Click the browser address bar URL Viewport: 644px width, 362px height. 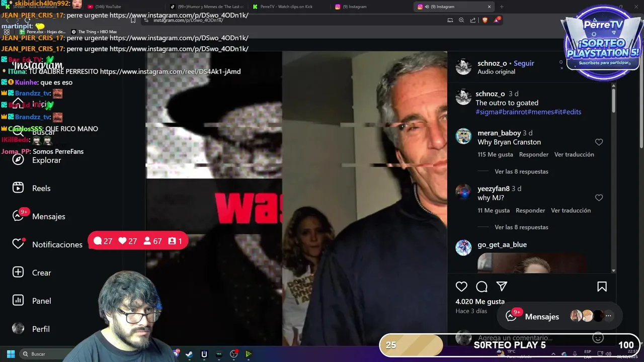[188, 20]
